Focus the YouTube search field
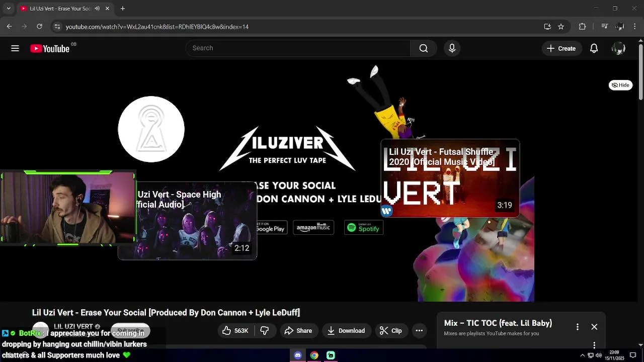The height and width of the screenshot is (362, 644). (x=298, y=48)
